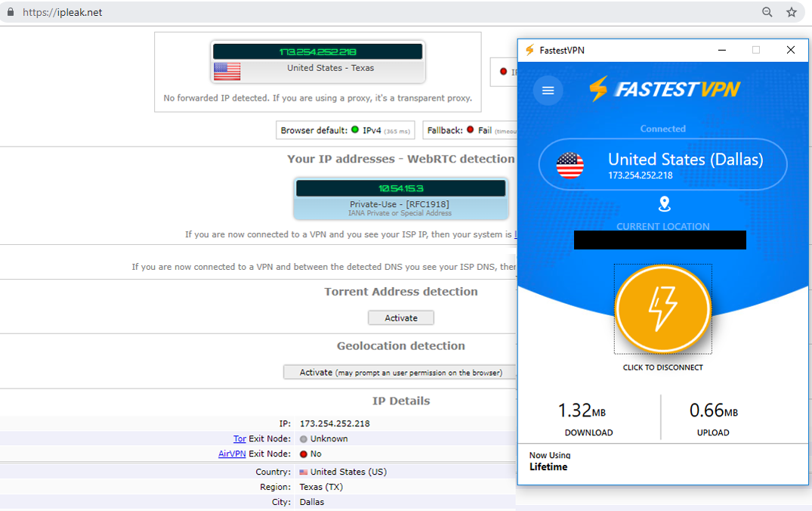Maximize the FastestVPN window
Viewport: 812px width, 511px height.
click(756, 50)
